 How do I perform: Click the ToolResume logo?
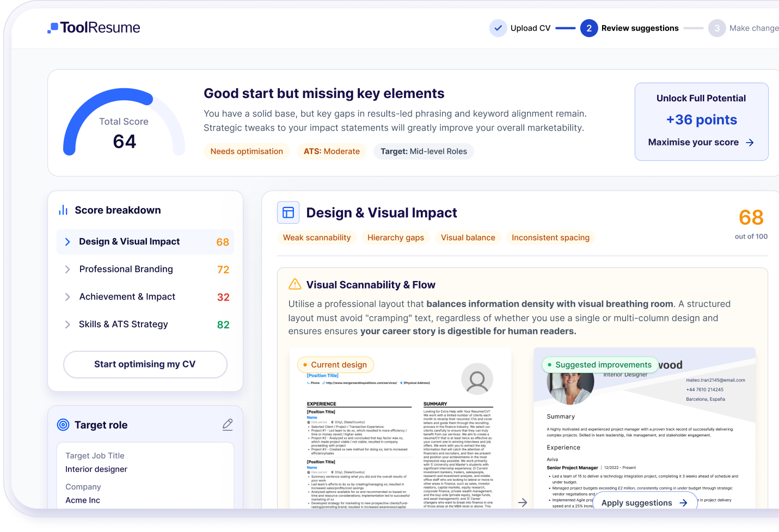pos(94,28)
